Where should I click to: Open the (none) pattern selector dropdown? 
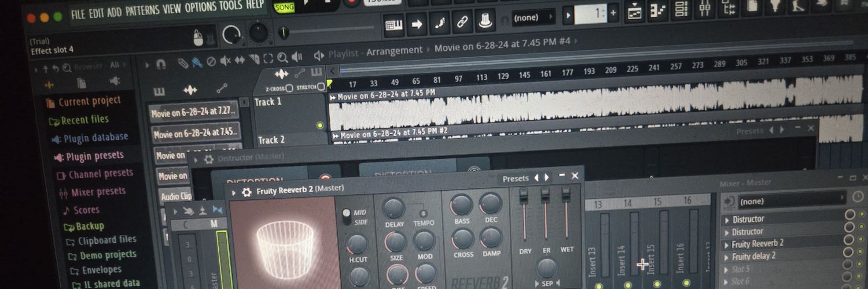[x=534, y=18]
